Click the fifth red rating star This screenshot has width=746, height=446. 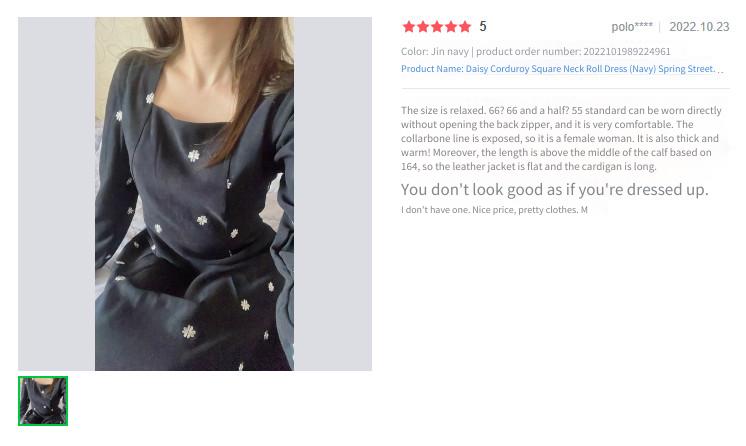(465, 27)
